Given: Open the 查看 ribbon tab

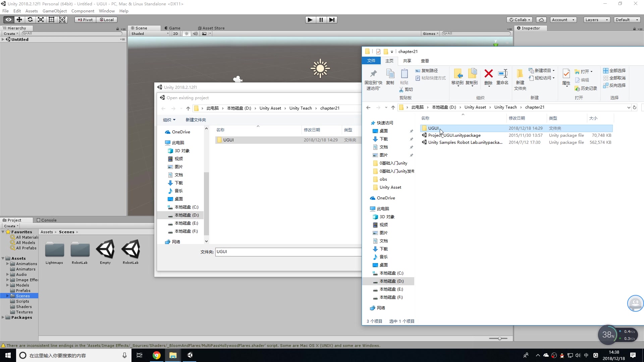Looking at the screenshot, I should (425, 61).
